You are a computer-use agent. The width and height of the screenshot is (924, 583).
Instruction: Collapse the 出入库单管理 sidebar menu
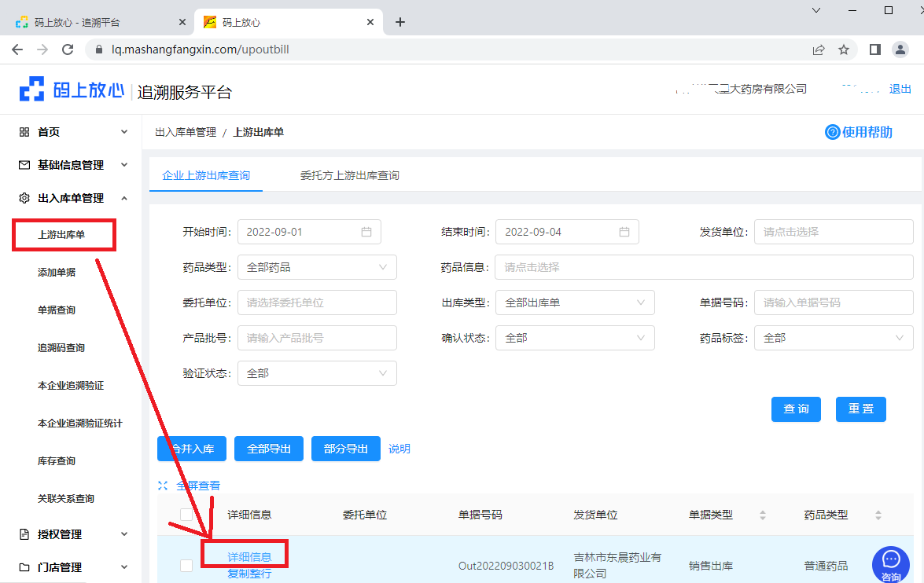coord(124,199)
